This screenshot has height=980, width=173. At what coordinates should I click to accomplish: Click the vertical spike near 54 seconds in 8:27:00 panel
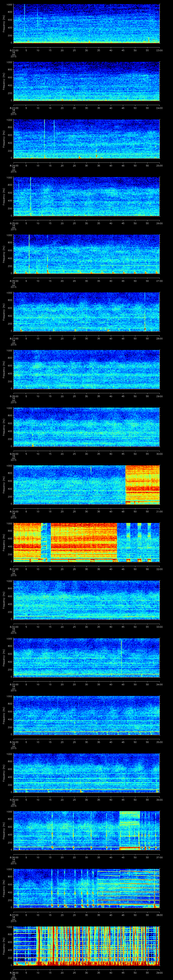click(x=145, y=311)
